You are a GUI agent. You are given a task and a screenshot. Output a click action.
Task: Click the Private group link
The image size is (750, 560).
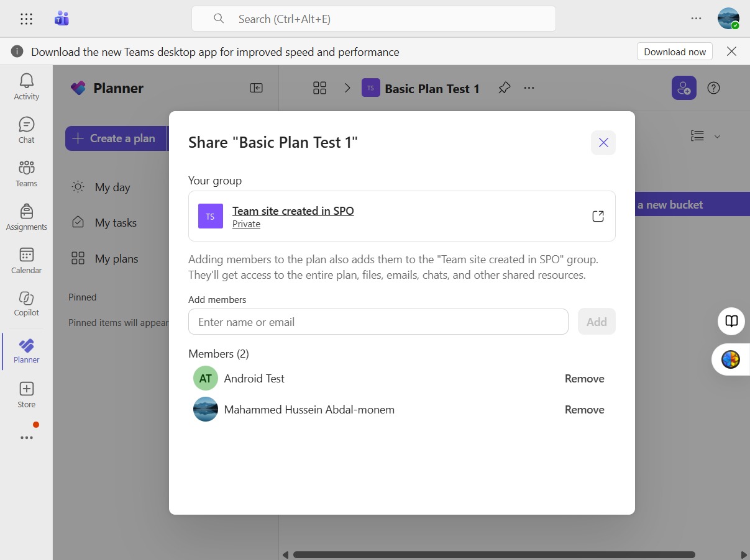(246, 224)
